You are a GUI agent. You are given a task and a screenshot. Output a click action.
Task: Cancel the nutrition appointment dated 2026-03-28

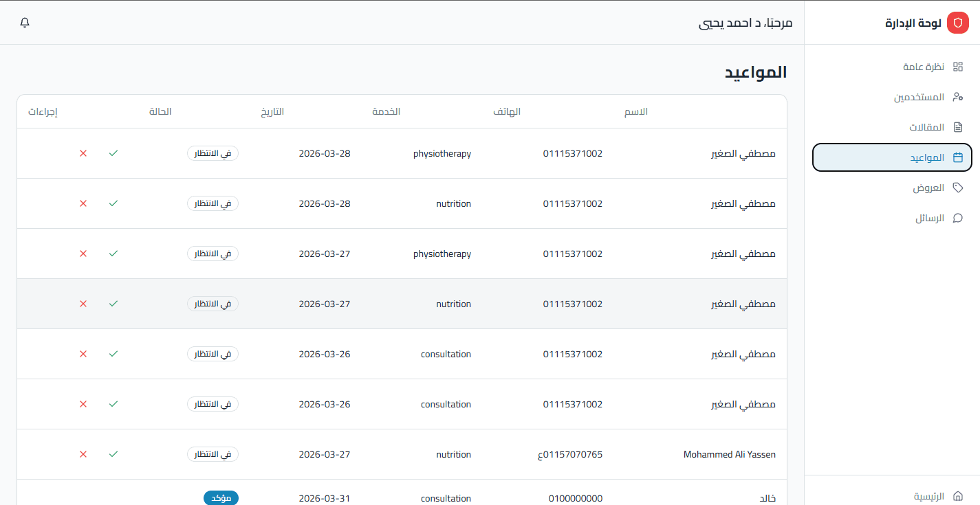(x=83, y=203)
